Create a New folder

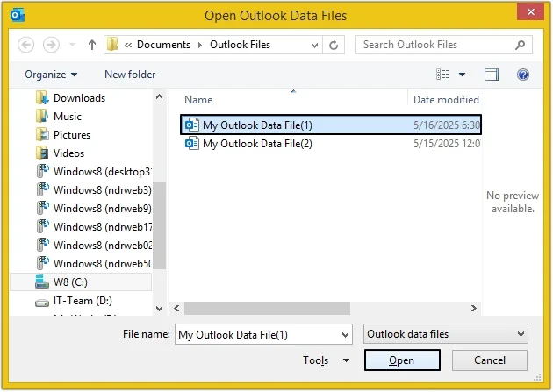coord(130,75)
